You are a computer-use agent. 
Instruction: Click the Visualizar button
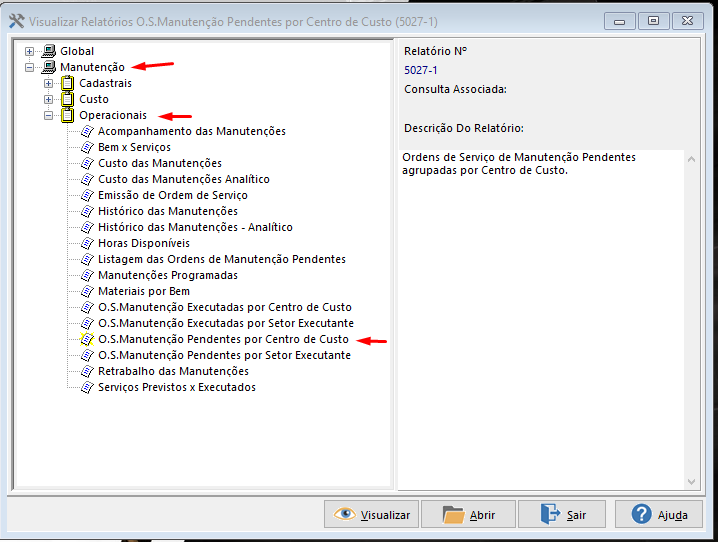tap(371, 515)
